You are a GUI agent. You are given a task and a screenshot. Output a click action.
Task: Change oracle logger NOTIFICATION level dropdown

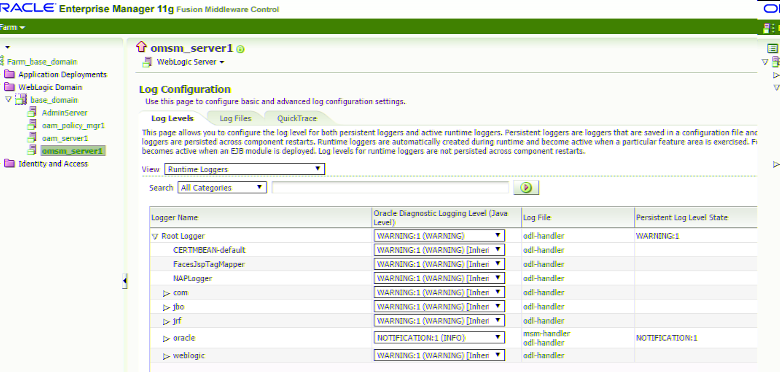439,338
